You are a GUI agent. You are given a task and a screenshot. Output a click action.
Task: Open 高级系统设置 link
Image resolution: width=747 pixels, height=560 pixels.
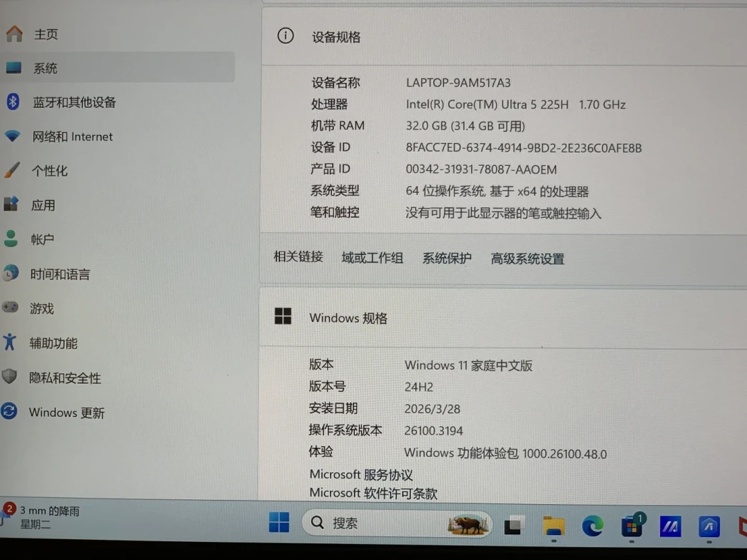(527, 259)
